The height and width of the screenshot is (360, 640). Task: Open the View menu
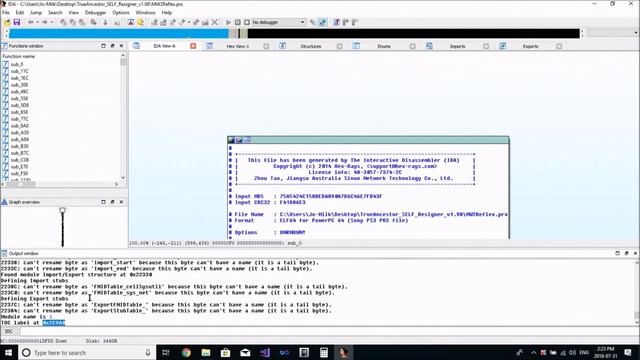click(x=73, y=13)
